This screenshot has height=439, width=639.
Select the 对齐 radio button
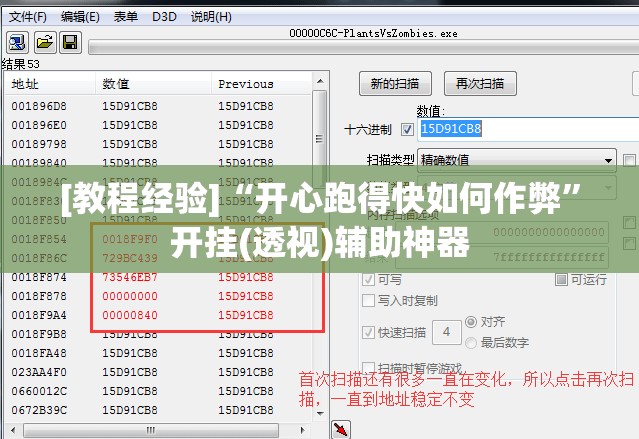pos(471,322)
